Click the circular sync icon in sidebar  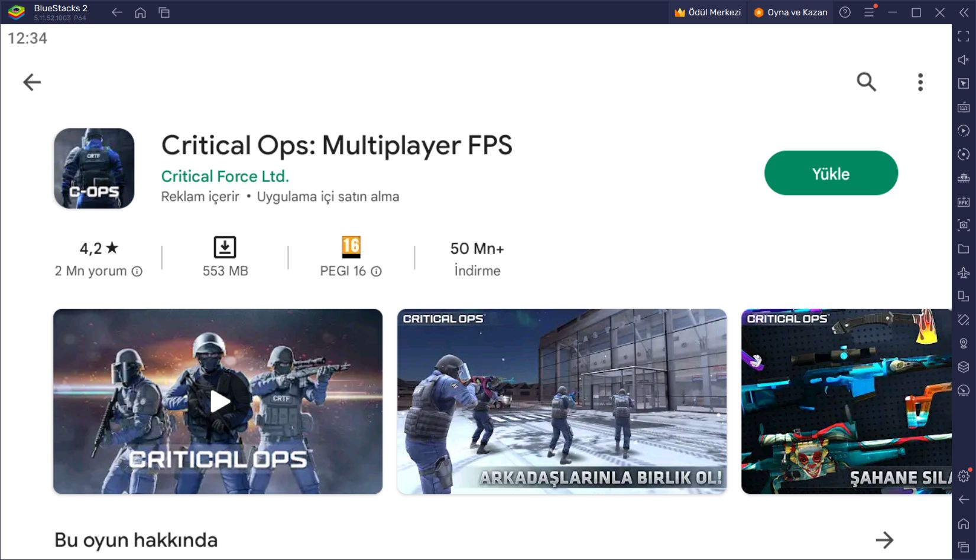(x=964, y=154)
